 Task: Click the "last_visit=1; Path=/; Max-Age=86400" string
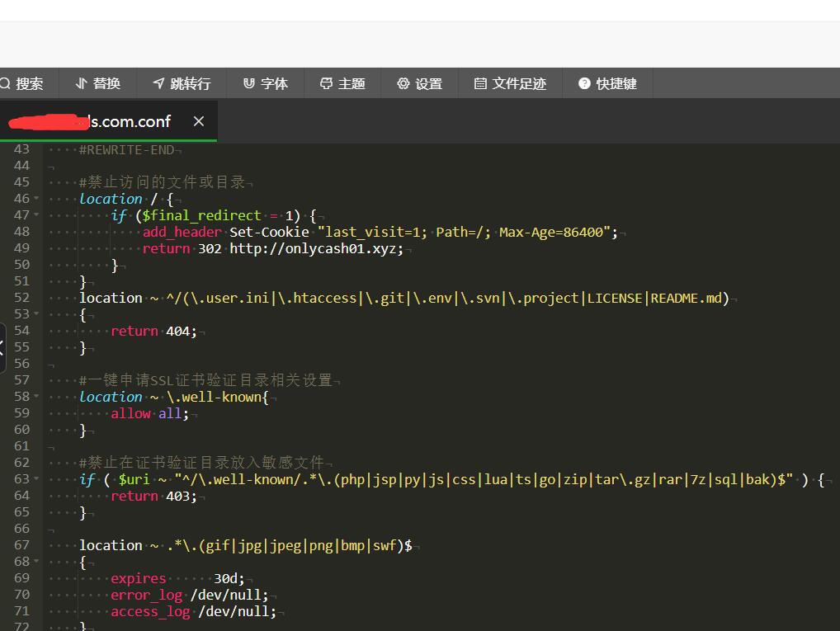[x=464, y=232]
